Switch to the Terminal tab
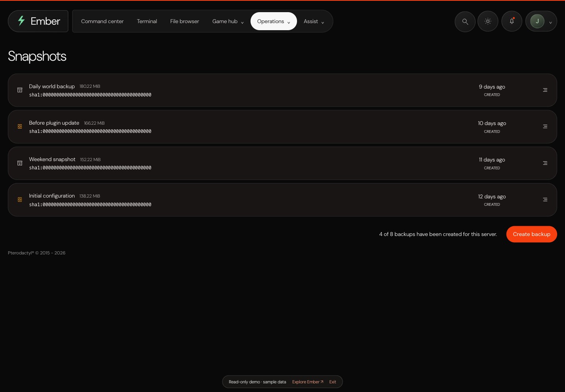The image size is (565, 392). [x=147, y=22]
